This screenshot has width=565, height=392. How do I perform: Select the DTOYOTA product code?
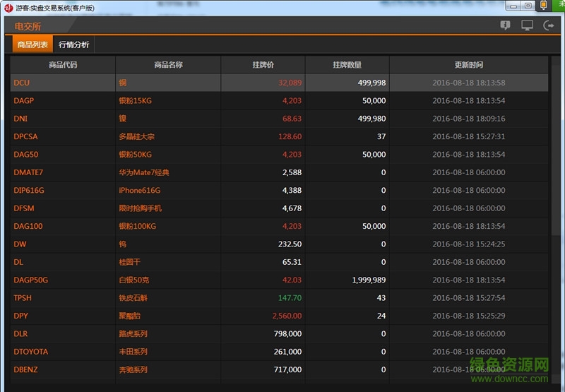[x=30, y=352]
